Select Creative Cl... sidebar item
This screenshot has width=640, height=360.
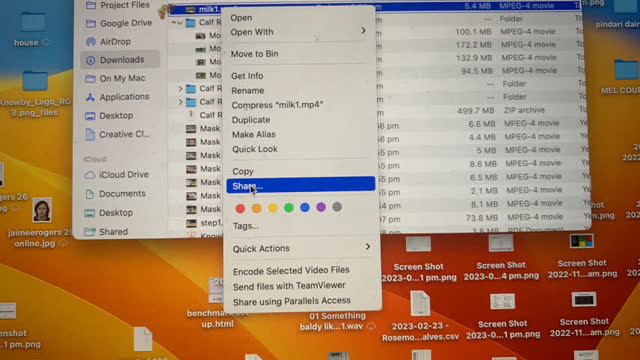click(x=118, y=134)
